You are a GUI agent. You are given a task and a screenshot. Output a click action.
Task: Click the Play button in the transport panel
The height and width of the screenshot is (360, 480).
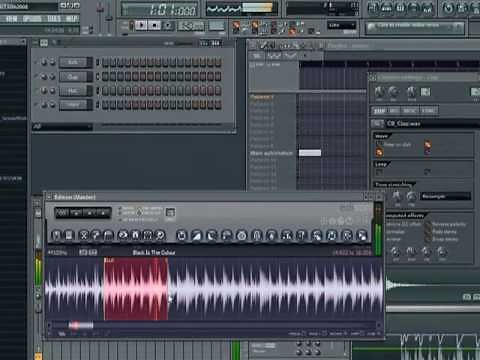click(141, 25)
